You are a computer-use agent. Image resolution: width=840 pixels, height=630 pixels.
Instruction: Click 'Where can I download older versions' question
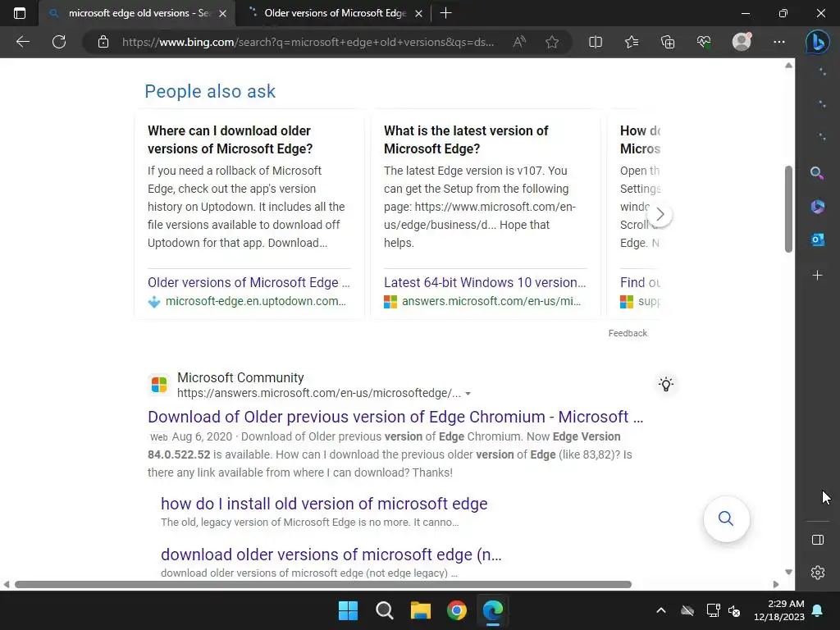231,139
